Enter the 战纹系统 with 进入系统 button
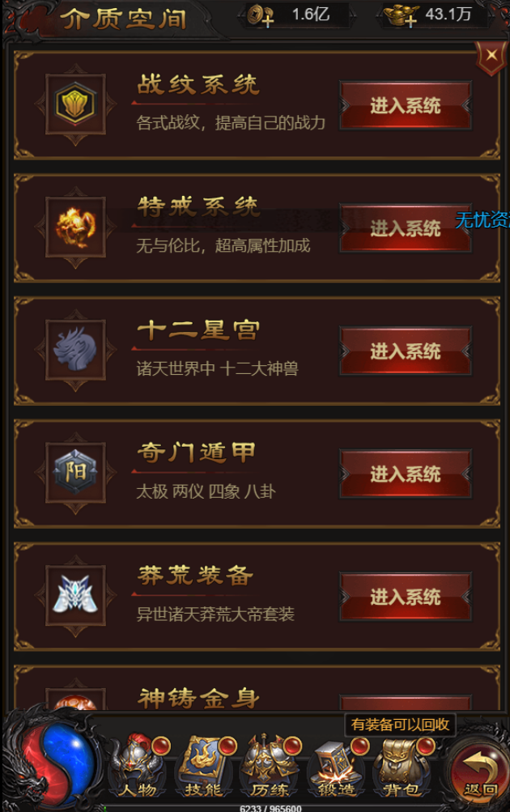Image resolution: width=510 pixels, height=812 pixels. 406,105
